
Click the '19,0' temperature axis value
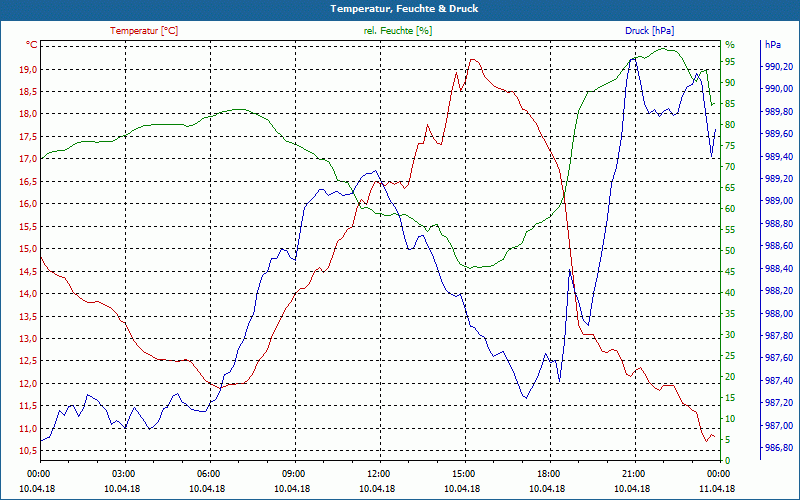coord(28,69)
